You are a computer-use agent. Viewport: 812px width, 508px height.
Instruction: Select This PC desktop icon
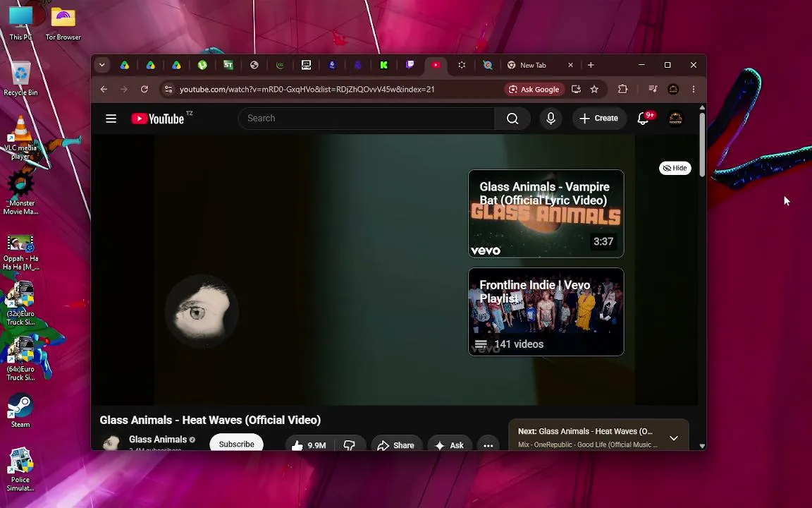point(20,23)
